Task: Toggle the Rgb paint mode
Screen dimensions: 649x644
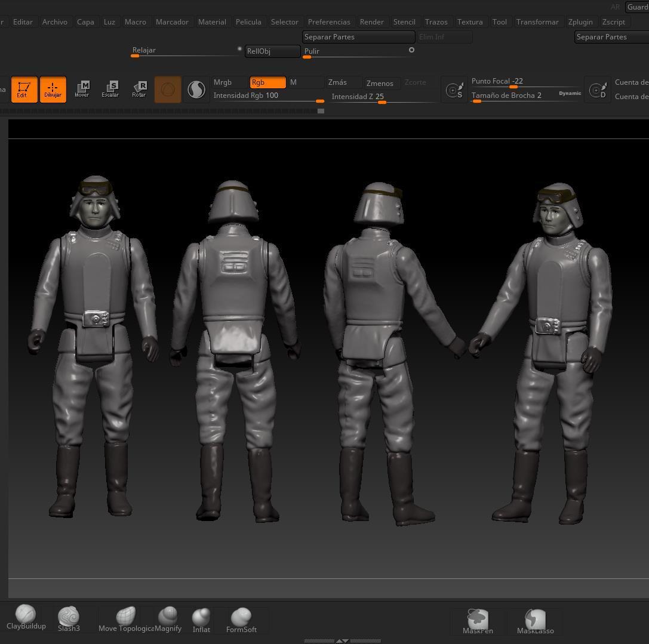Action: point(267,82)
